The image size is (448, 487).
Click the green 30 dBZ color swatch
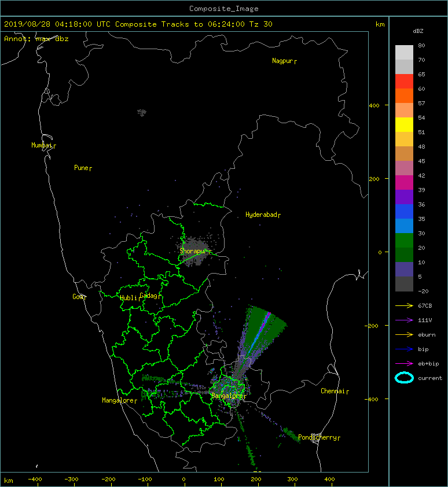(404, 241)
